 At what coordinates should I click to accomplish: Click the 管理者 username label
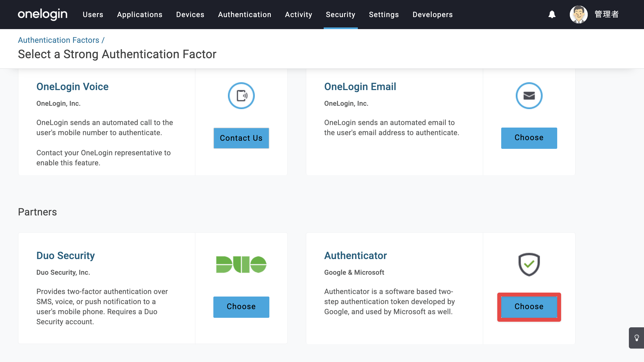tap(607, 14)
